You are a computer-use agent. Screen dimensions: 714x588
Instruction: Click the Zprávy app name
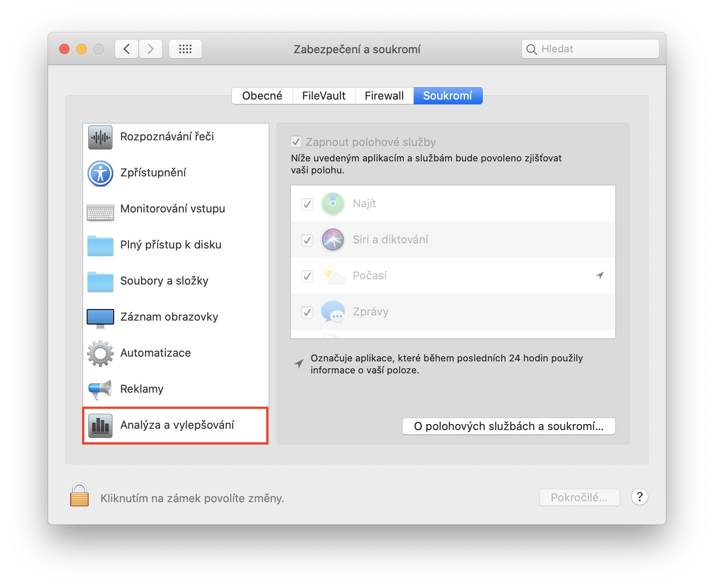(x=371, y=312)
